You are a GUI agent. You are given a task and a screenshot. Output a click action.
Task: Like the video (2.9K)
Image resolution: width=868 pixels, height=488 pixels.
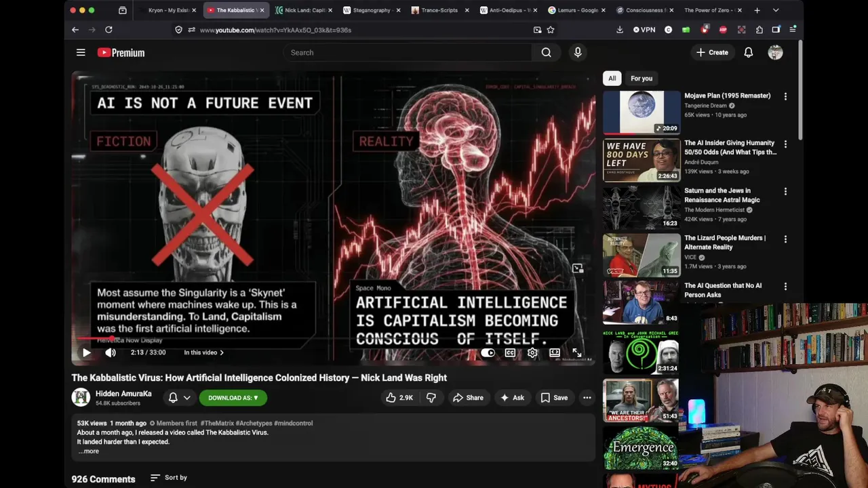[x=399, y=398]
